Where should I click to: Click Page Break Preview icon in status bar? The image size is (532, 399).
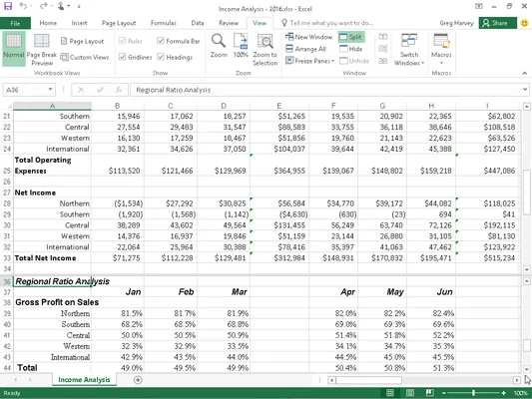[x=429, y=393]
